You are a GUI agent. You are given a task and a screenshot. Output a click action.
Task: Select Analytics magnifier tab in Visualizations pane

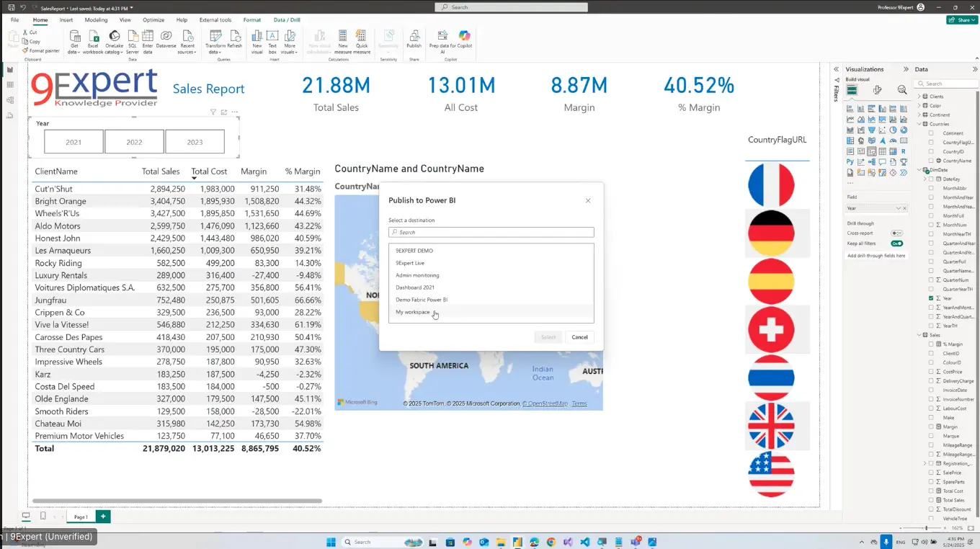pos(902,90)
